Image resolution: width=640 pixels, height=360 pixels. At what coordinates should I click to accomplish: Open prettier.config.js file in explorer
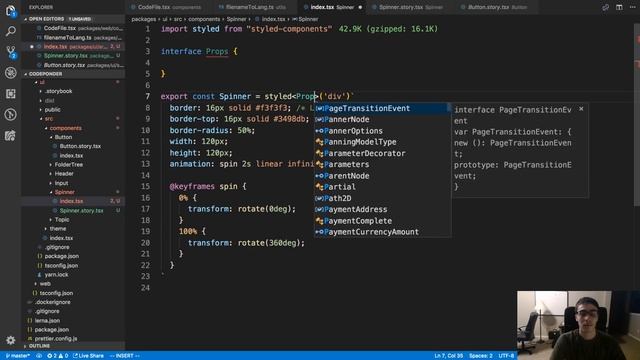point(73,338)
